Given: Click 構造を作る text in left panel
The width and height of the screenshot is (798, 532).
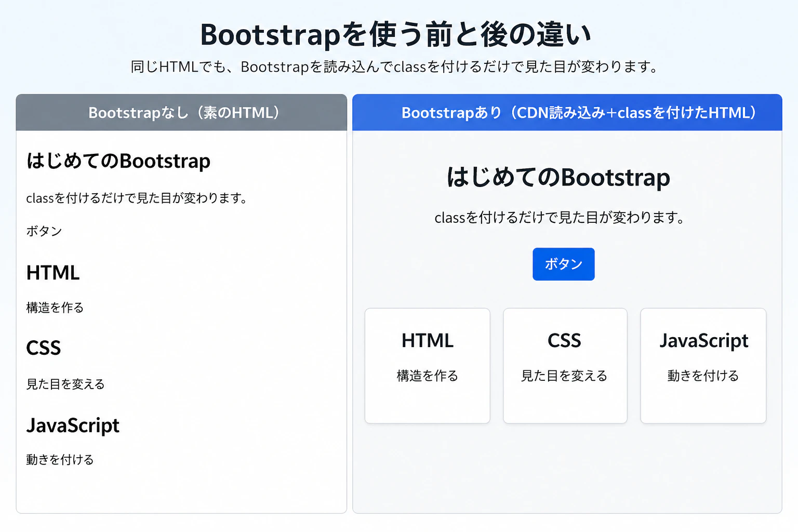Looking at the screenshot, I should pos(55,308).
